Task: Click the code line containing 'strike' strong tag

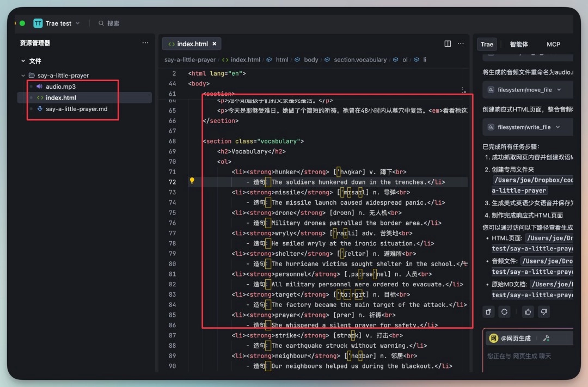Action: point(317,336)
